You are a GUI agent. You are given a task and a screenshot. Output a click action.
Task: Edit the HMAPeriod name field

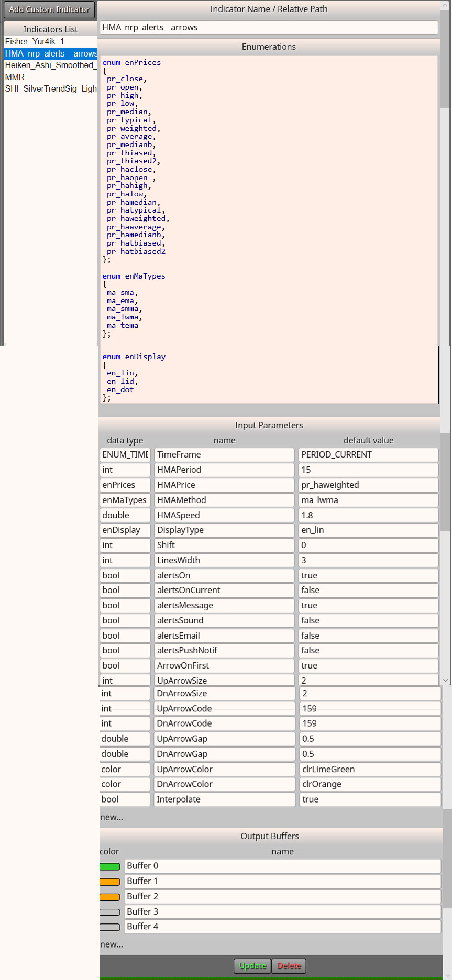coord(224,470)
